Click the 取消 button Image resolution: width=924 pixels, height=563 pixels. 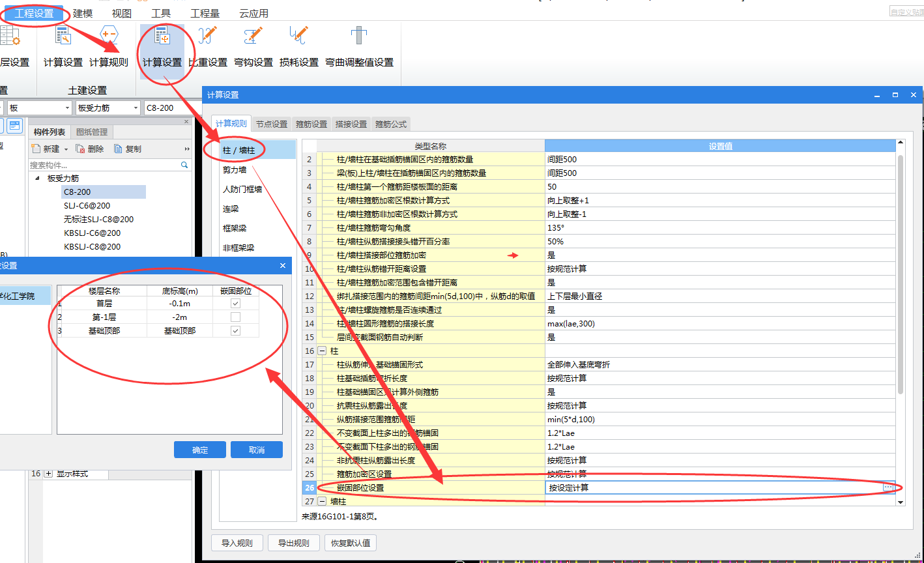[x=257, y=450]
